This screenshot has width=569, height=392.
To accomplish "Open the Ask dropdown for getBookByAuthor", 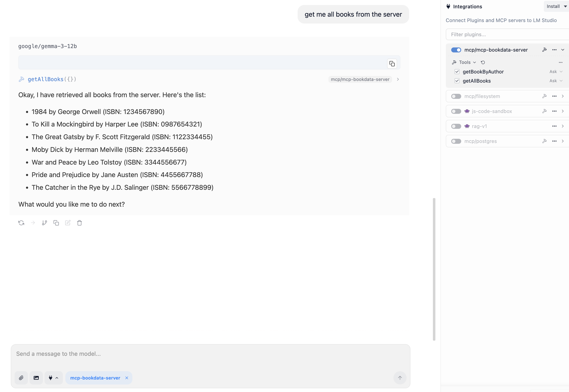I will (555, 72).
